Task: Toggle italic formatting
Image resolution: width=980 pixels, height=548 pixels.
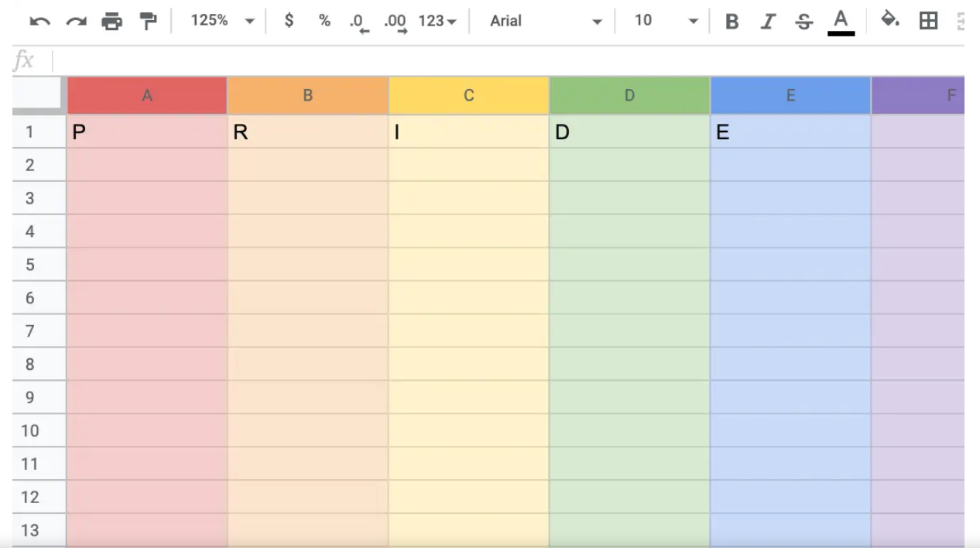Action: click(x=768, y=22)
